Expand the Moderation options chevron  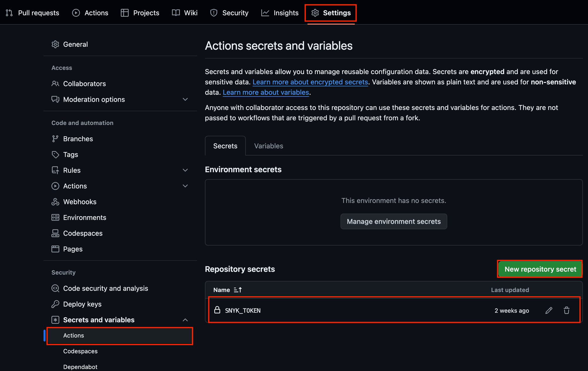(x=185, y=99)
